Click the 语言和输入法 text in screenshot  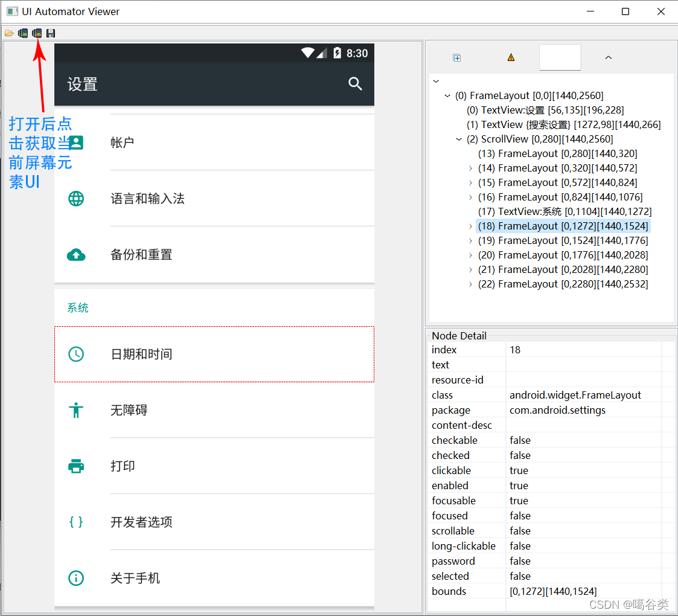click(147, 199)
